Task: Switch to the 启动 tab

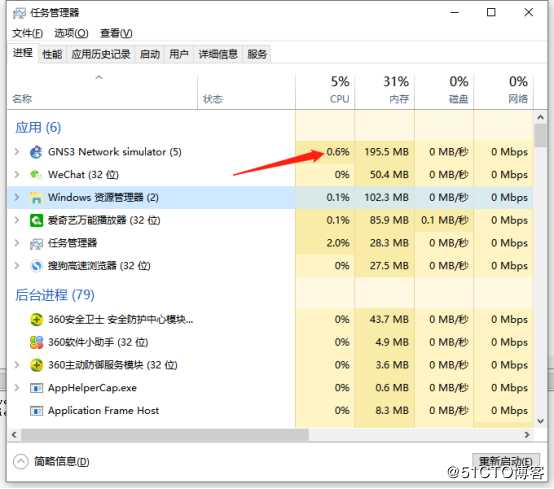Action: 150,54
